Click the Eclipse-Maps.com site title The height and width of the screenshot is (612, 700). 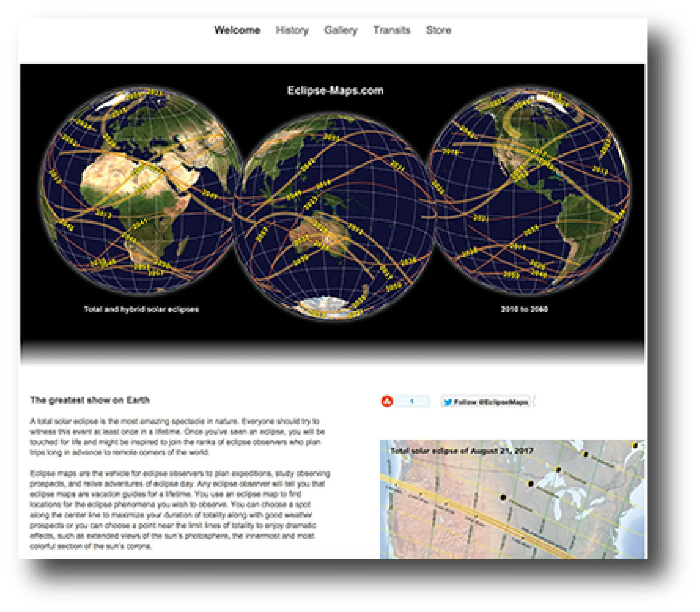pos(335,90)
